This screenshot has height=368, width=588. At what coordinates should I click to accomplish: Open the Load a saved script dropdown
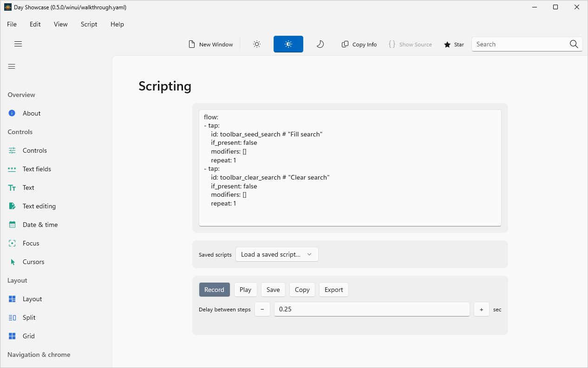277,254
